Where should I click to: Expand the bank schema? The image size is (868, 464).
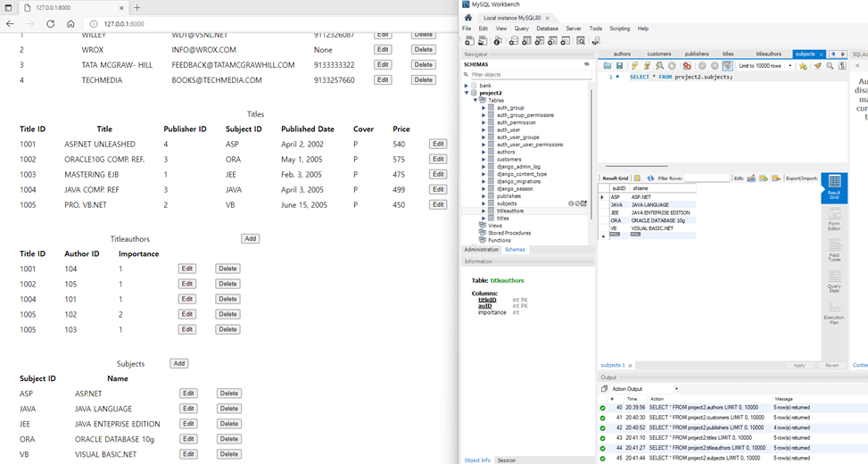tap(466, 86)
